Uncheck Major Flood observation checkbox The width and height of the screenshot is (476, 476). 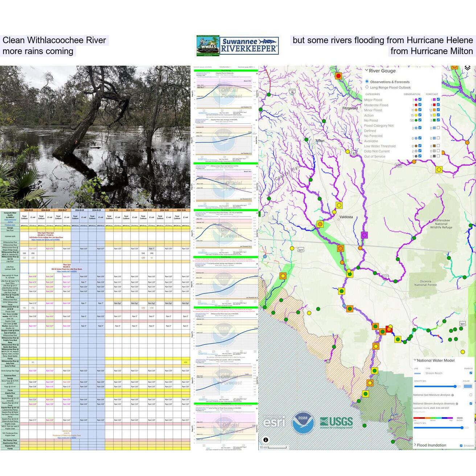tap(420, 99)
